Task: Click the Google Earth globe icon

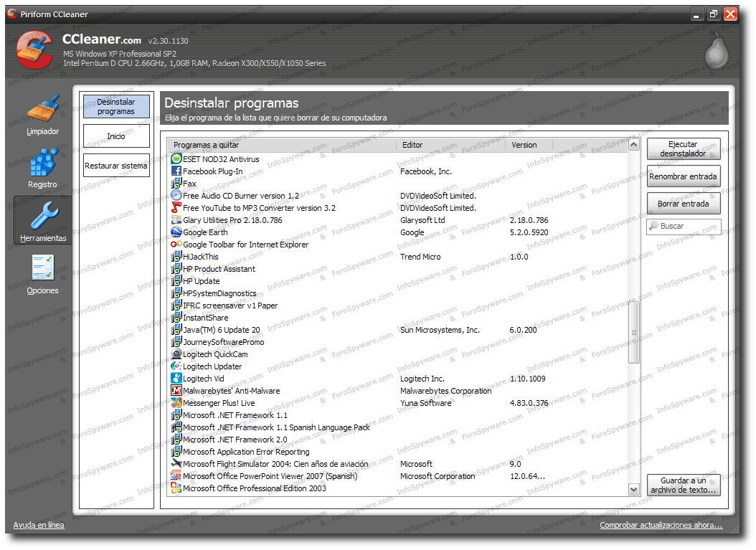Action: pyautogui.click(x=176, y=232)
